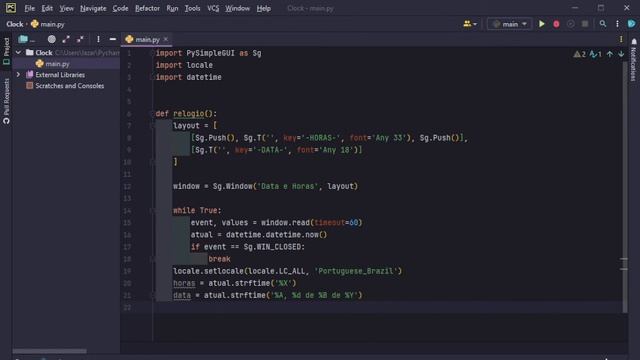640x360 pixels.
Task: Open editor tabs options kebab at right
Action: pos(621,39)
